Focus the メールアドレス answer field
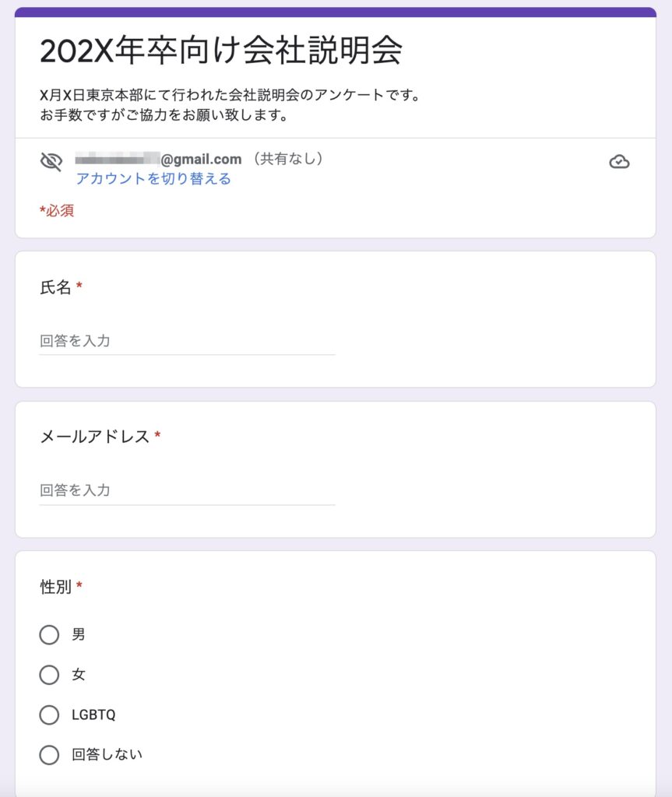This screenshot has height=797, width=672. pyautogui.click(x=187, y=490)
